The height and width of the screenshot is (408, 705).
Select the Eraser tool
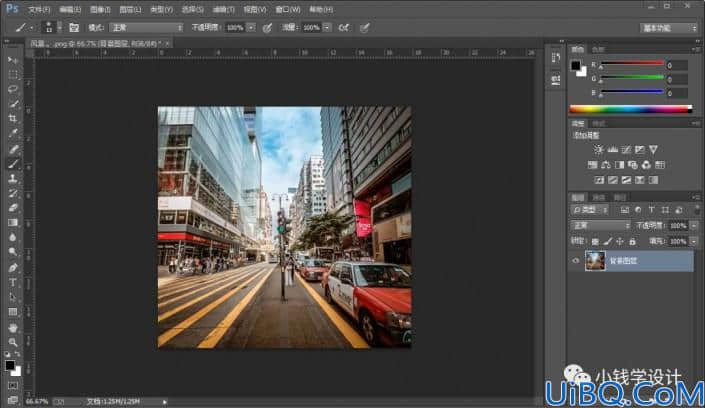(x=13, y=208)
